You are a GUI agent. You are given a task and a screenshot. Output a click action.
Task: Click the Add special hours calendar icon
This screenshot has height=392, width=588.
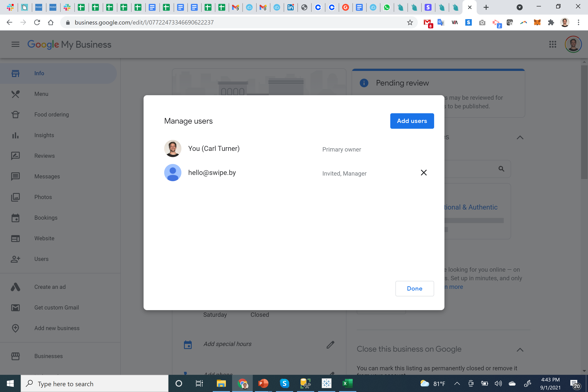click(188, 345)
